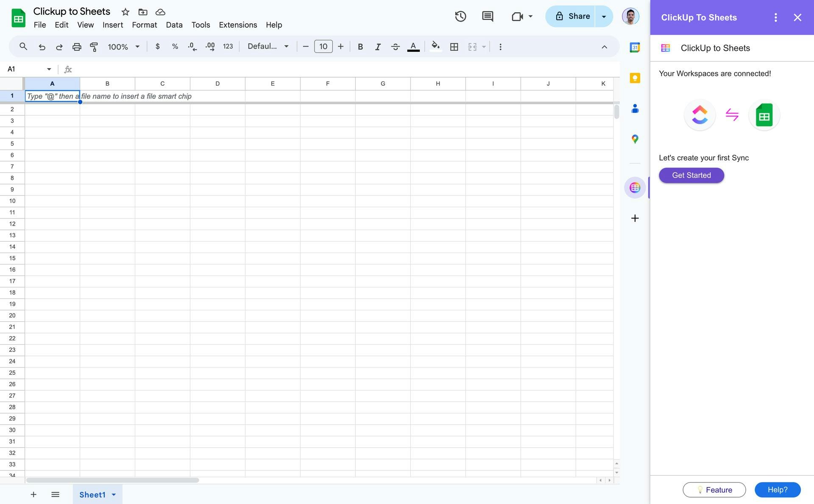Open the Data menu
This screenshot has height=504, width=814.
point(174,25)
